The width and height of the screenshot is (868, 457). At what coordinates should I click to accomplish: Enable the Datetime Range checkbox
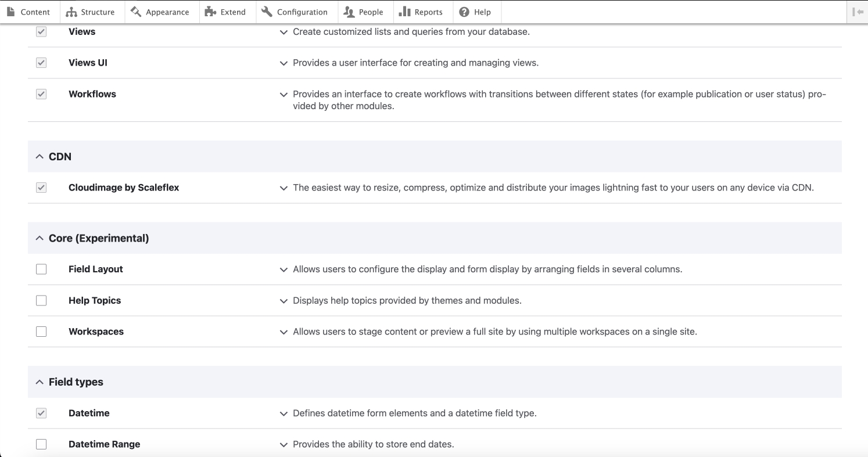coord(41,444)
